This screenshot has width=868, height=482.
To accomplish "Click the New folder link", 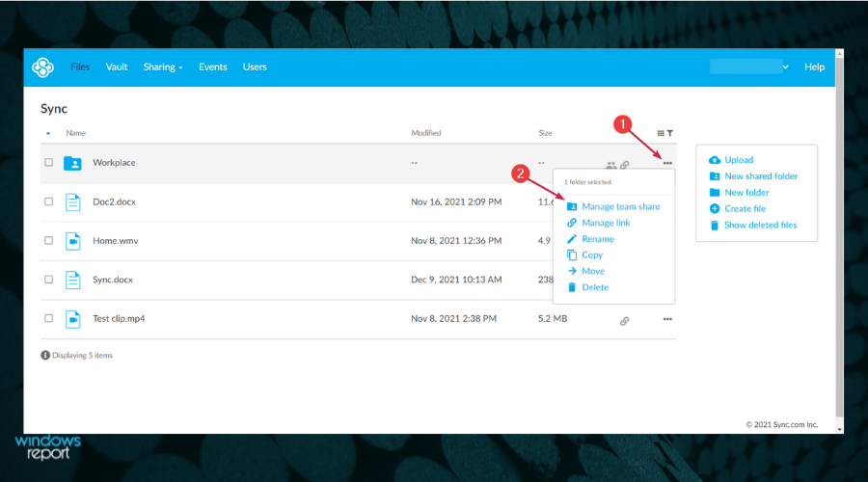I will [x=746, y=193].
